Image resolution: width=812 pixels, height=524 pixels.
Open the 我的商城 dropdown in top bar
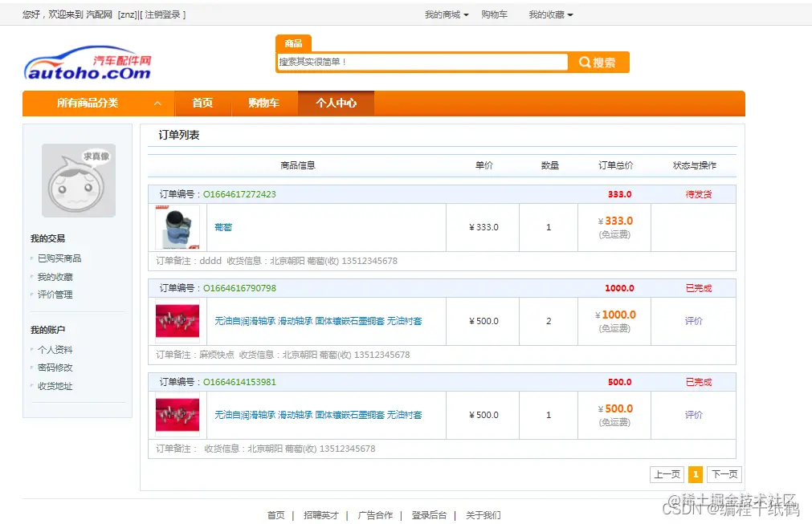(447, 15)
